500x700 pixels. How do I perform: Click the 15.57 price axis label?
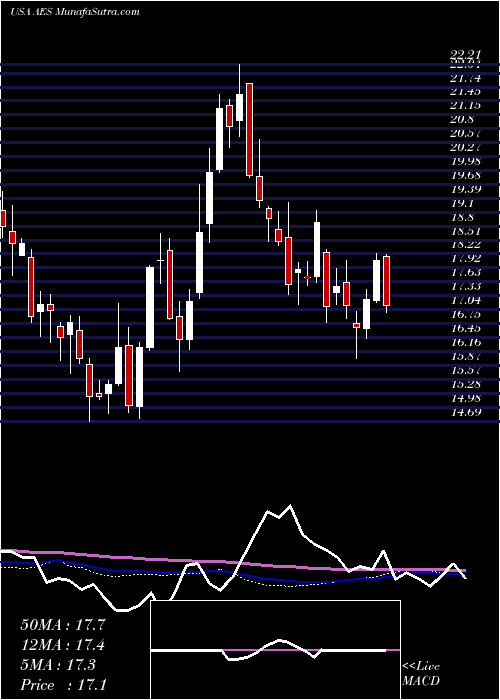[x=465, y=370]
